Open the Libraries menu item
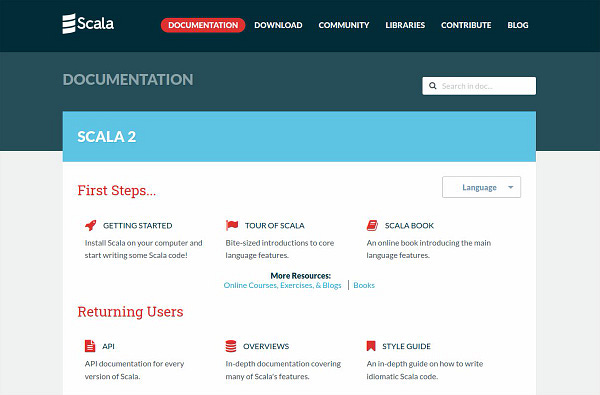This screenshot has height=395, width=600. [x=405, y=25]
